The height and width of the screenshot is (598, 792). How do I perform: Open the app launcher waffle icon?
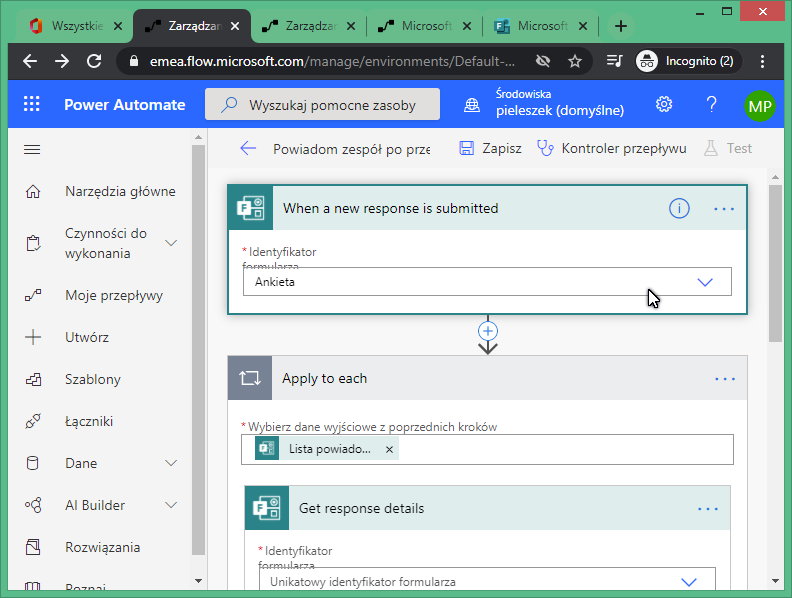pos(32,104)
